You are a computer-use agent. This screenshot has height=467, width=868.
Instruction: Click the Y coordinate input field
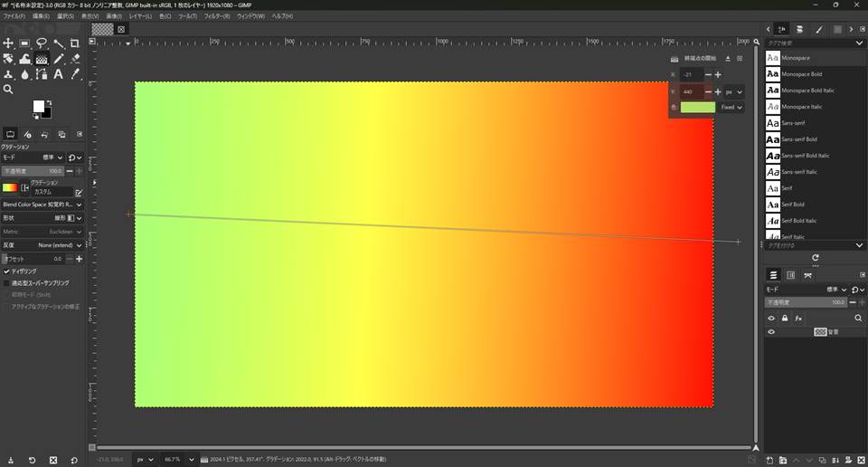pos(692,91)
